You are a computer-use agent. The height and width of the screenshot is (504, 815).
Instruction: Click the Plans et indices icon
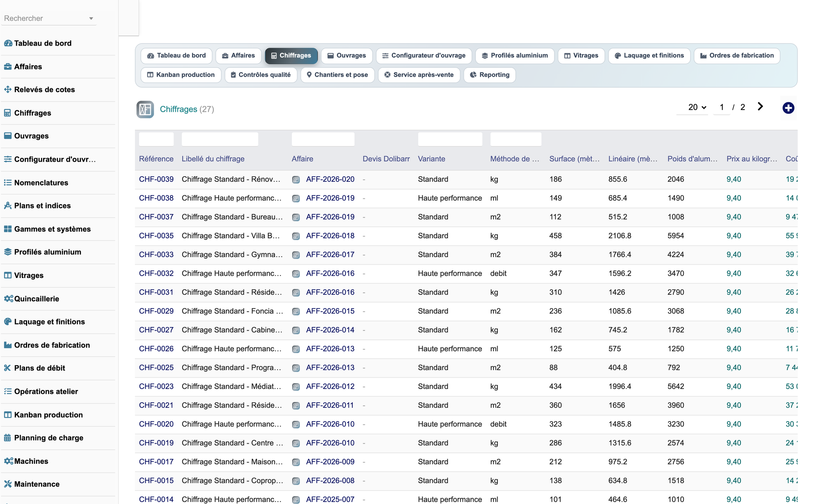tap(8, 206)
